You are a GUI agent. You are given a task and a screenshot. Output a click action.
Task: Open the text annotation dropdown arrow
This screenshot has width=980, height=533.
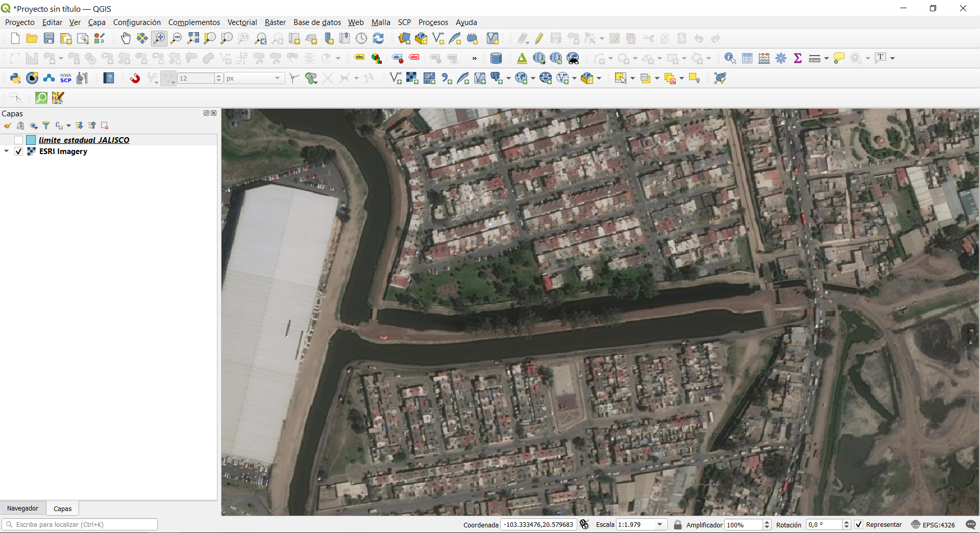coord(893,58)
